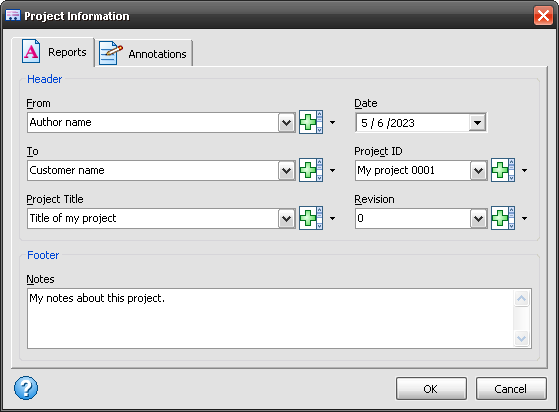Open small arrow menu next to Revision plus icon
Screen dimensions: 559x412
[x=524, y=218]
